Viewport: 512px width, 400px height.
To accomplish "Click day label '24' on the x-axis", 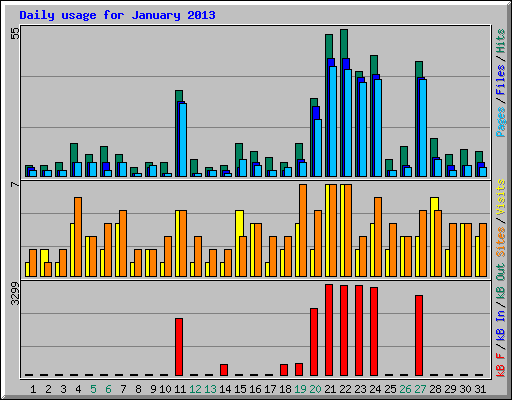I will point(375,389).
